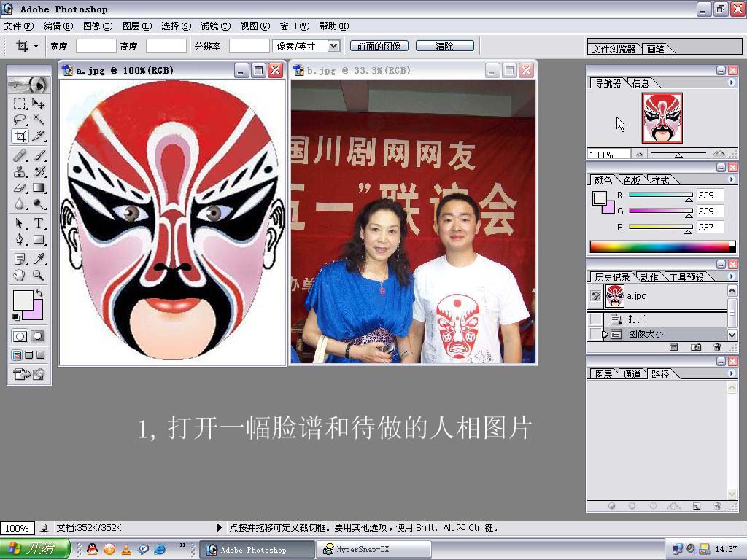Select the Rectangle shape tool
Screen dimensions: 747x560
[39, 239]
